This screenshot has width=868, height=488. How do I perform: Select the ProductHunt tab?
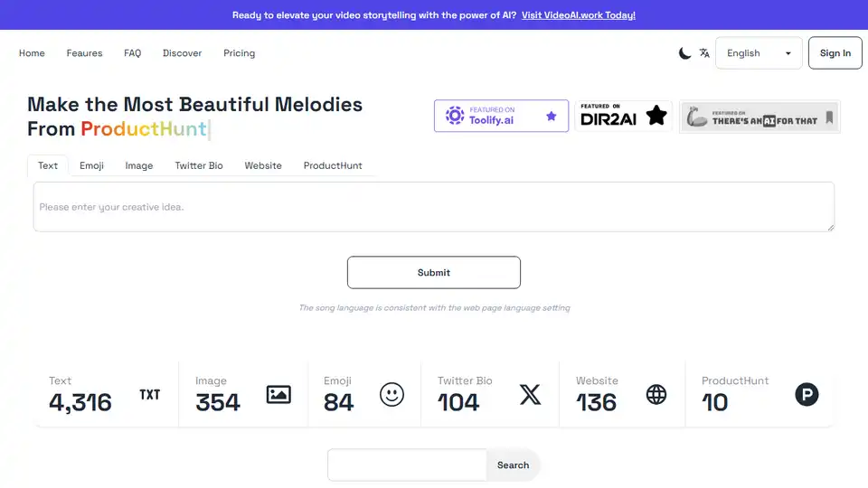coord(333,165)
